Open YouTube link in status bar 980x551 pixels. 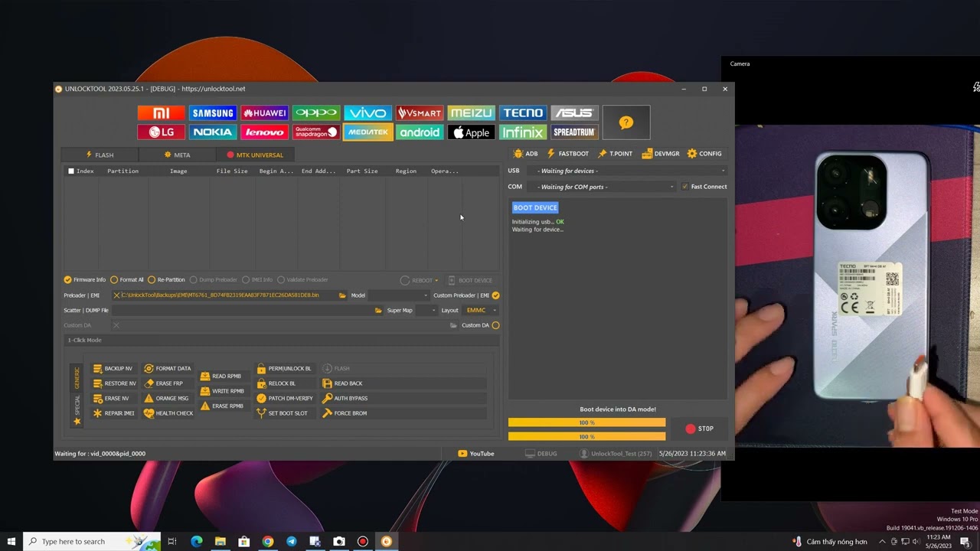click(x=475, y=454)
